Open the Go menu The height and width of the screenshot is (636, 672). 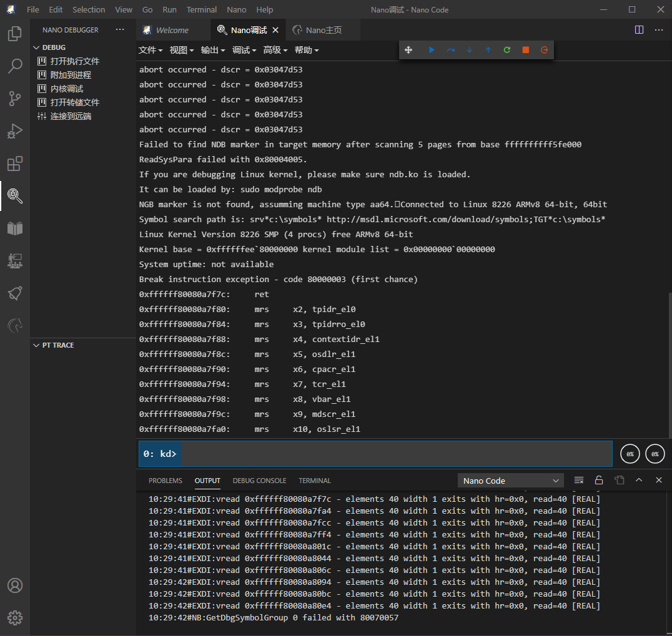pos(147,9)
